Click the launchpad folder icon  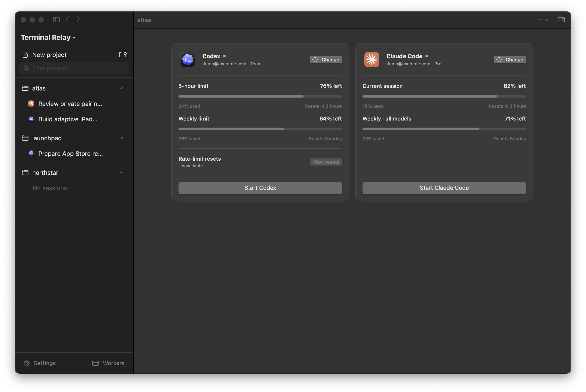[x=25, y=138]
